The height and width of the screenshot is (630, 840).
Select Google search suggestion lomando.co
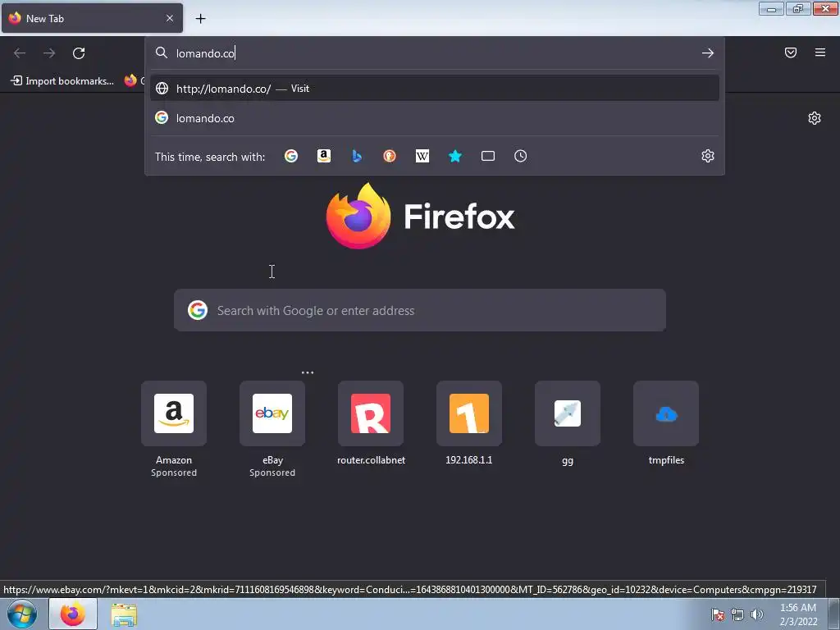435,118
